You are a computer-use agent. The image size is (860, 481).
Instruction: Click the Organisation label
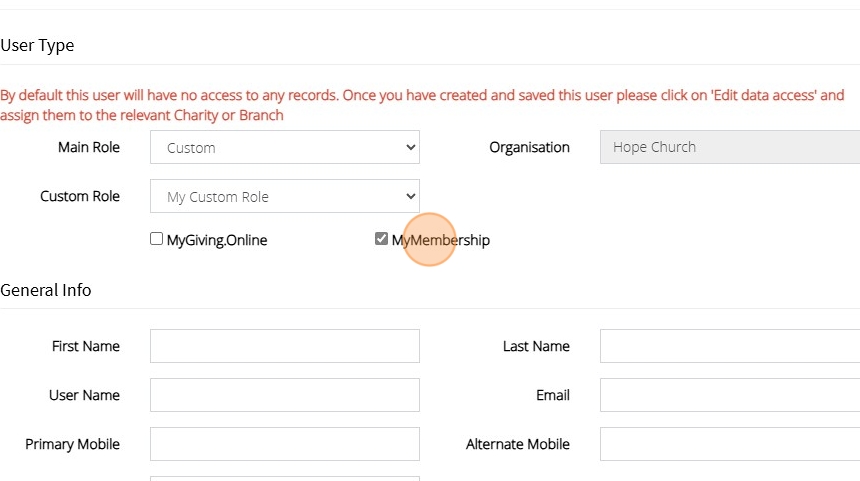pos(529,147)
